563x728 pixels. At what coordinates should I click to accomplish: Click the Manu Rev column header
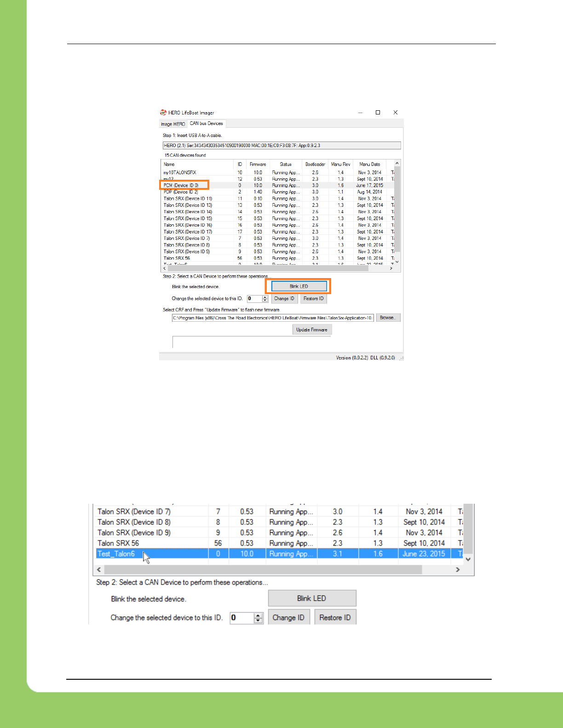tap(340, 164)
